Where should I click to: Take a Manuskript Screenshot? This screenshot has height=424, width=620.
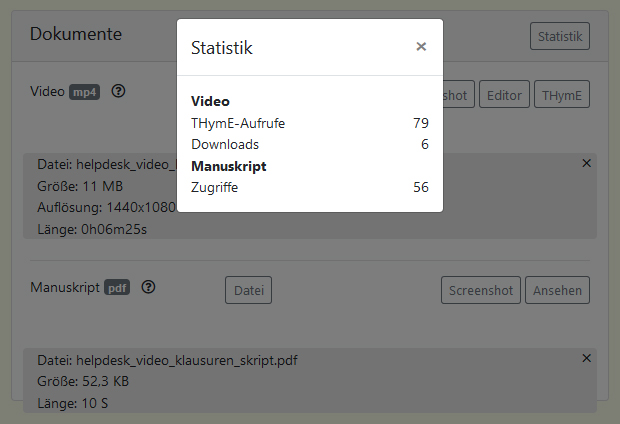point(480,291)
